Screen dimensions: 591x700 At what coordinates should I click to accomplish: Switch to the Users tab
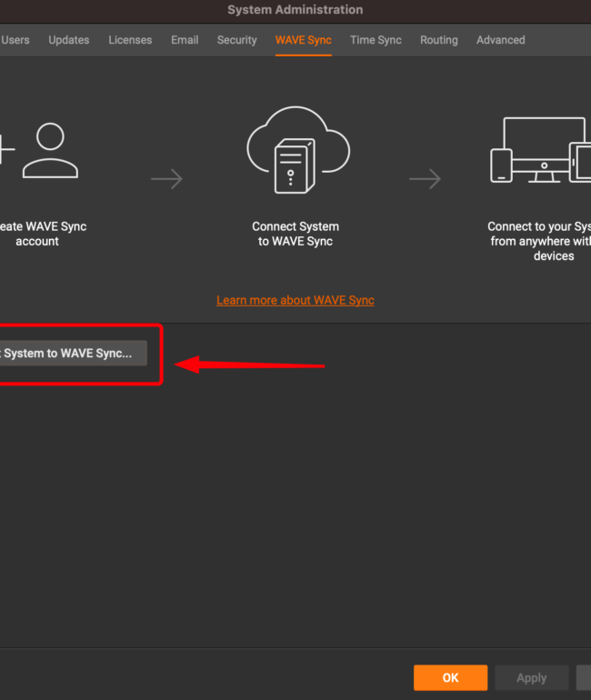click(15, 40)
